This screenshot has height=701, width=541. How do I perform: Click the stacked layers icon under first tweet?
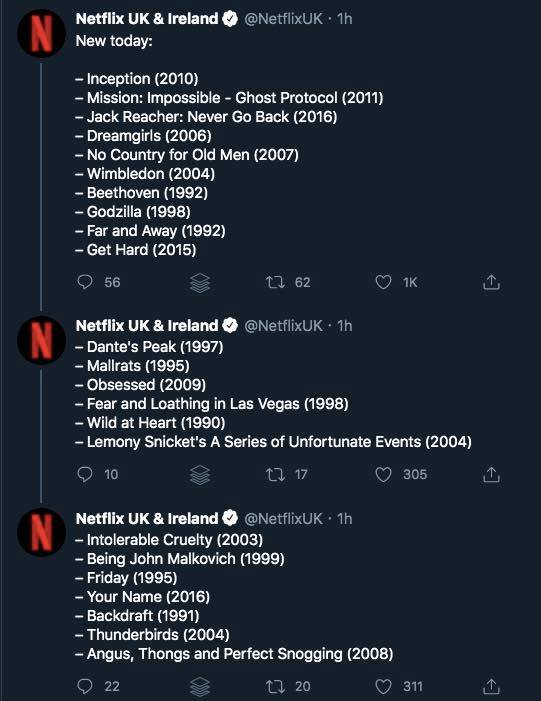tap(200, 283)
